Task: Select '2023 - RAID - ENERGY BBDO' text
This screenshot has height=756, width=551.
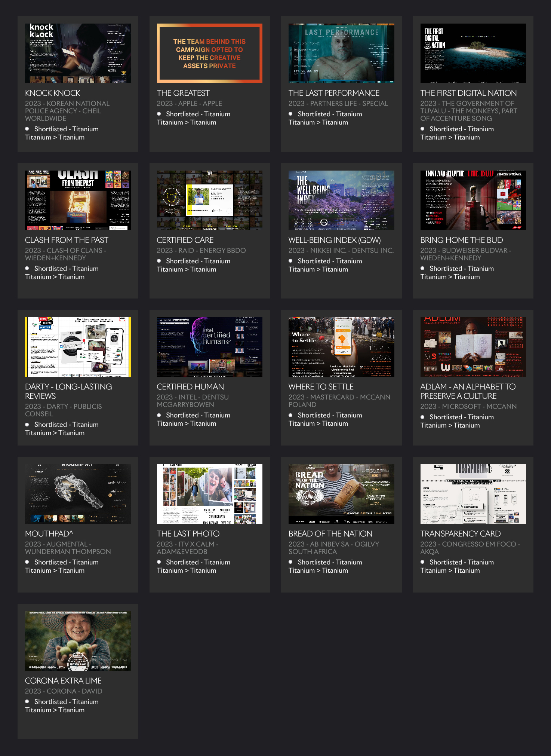Action: point(201,251)
